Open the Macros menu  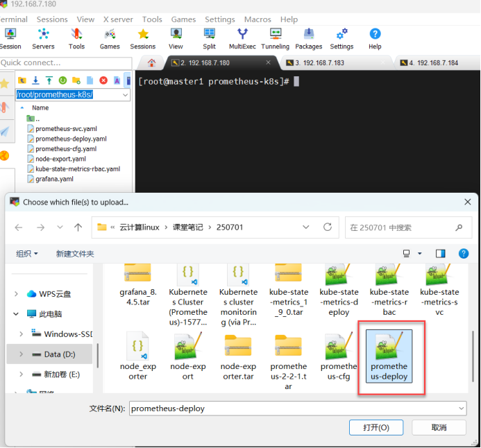coord(257,19)
